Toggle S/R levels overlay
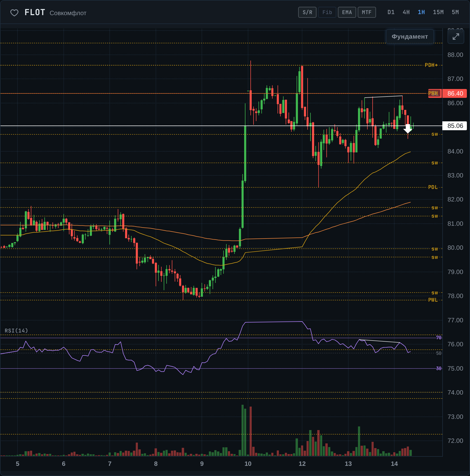The height and width of the screenshot is (476, 470). [x=307, y=12]
